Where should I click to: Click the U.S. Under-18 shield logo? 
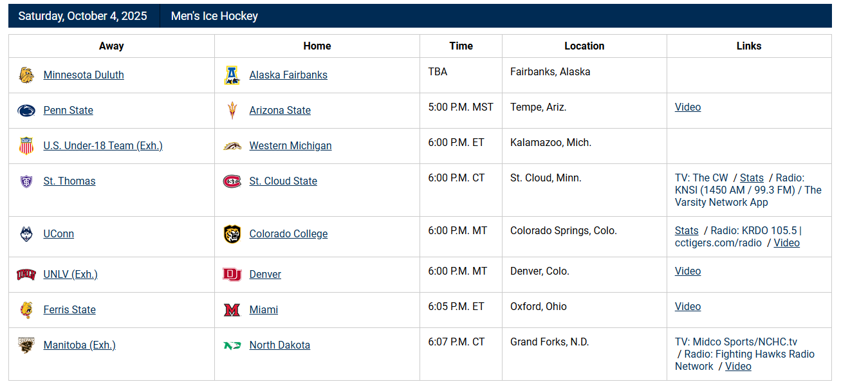click(26, 146)
